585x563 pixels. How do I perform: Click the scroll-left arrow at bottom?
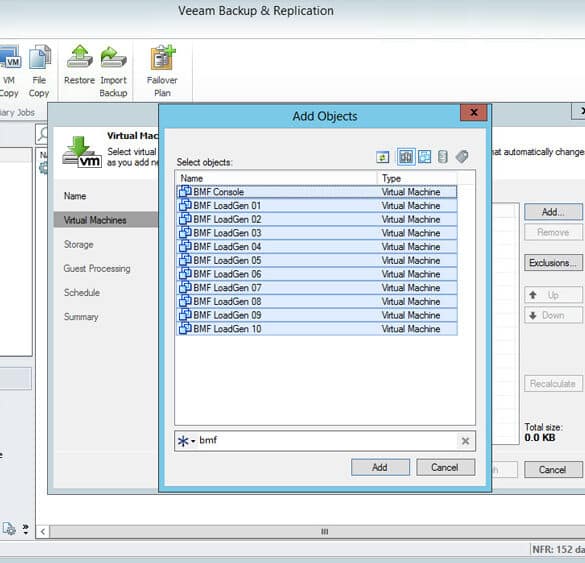pyautogui.click(x=43, y=532)
